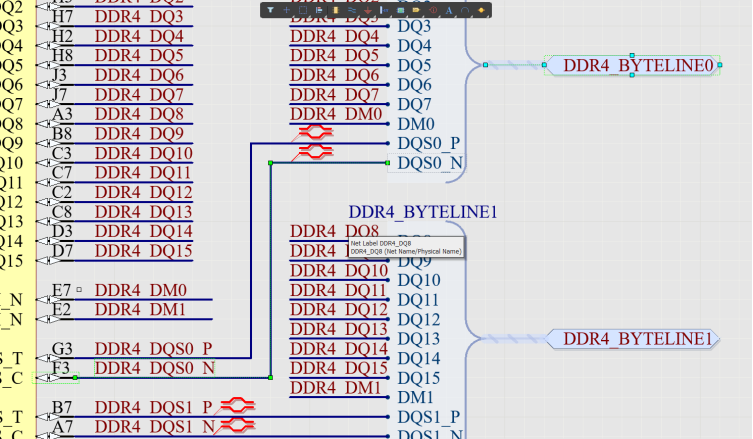
Task: Click the differential pair directive on DQS1_P
Action: click(239, 404)
